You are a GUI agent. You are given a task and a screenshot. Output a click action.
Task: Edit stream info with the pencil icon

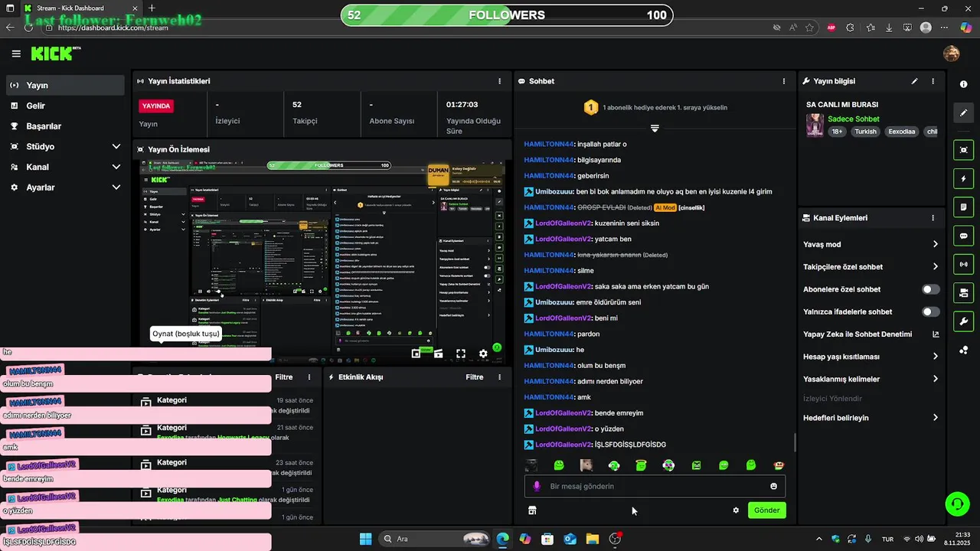coord(914,81)
